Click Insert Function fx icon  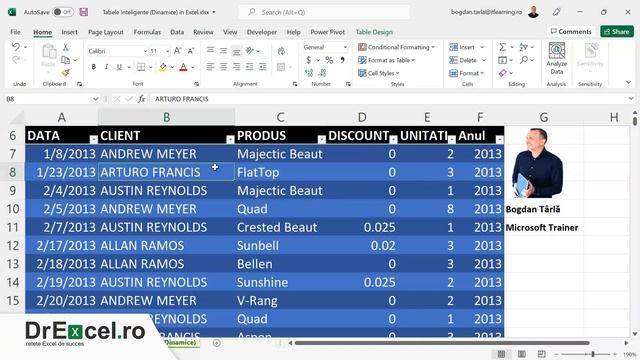coord(141,99)
